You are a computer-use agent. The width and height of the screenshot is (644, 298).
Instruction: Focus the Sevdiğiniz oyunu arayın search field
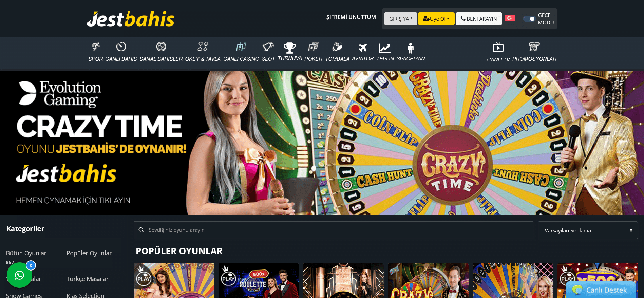click(334, 230)
